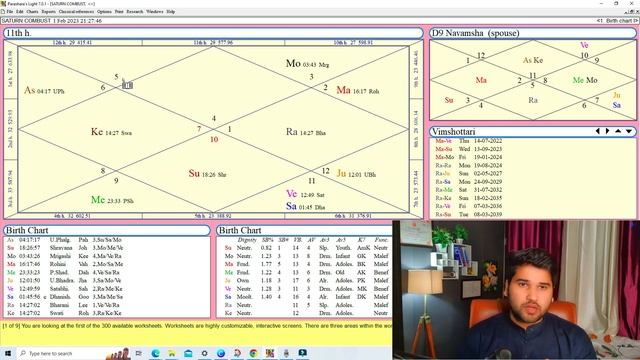Click the right Birth Chart dignity table title
The image size is (640, 360).
(304, 230)
